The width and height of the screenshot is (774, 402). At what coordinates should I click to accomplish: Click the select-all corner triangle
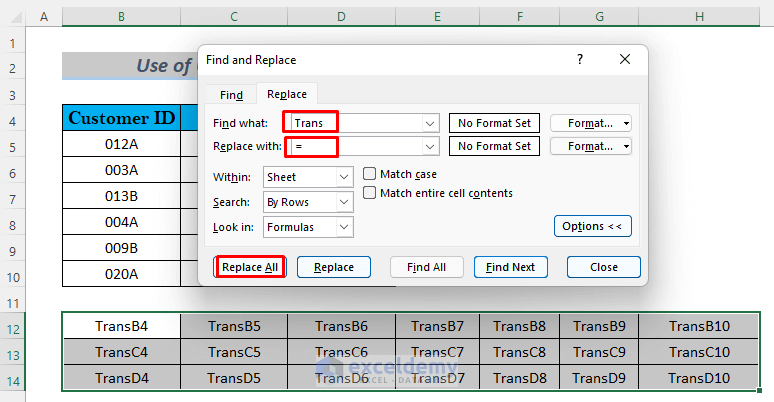click(14, 18)
